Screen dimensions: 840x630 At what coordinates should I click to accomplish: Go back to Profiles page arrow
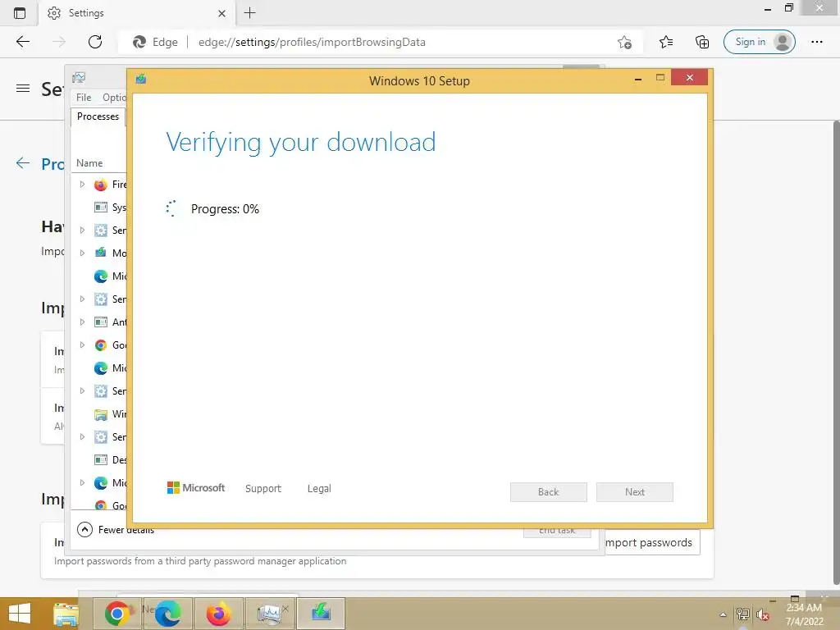22,163
